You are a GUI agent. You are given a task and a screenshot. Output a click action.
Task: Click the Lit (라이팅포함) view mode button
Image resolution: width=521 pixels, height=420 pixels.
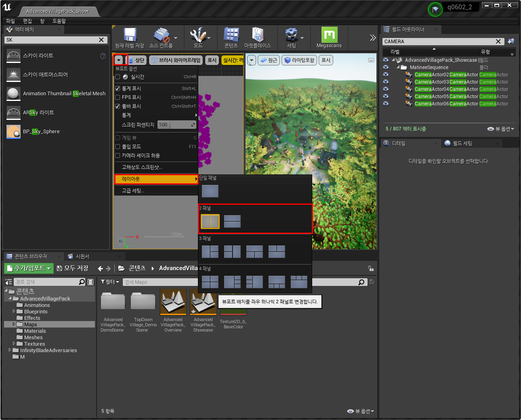point(299,60)
